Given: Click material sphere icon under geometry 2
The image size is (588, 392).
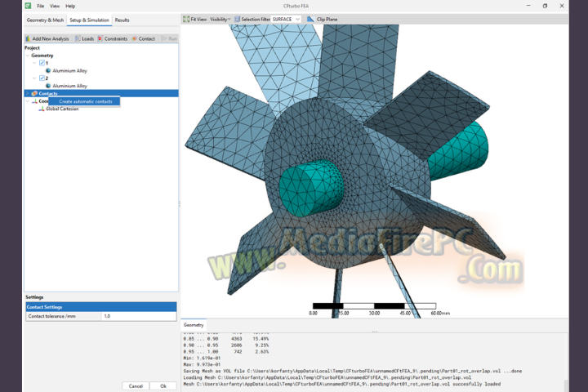Looking at the screenshot, I should click(48, 86).
